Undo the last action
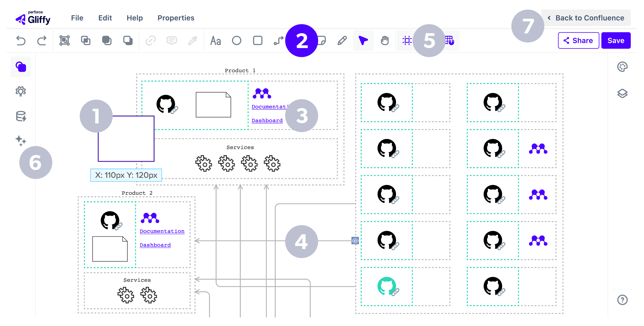This screenshot has height=326, width=644. tap(21, 41)
